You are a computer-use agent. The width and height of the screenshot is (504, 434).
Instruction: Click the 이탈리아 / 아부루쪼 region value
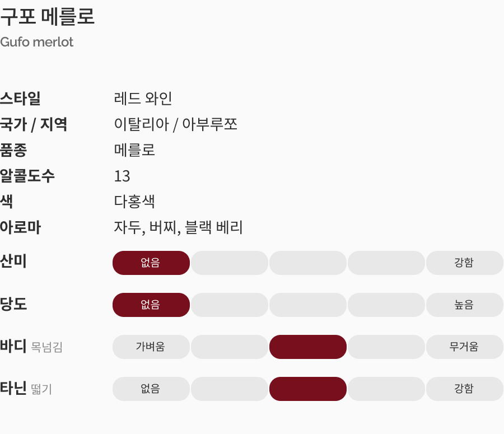pyautogui.click(x=176, y=124)
